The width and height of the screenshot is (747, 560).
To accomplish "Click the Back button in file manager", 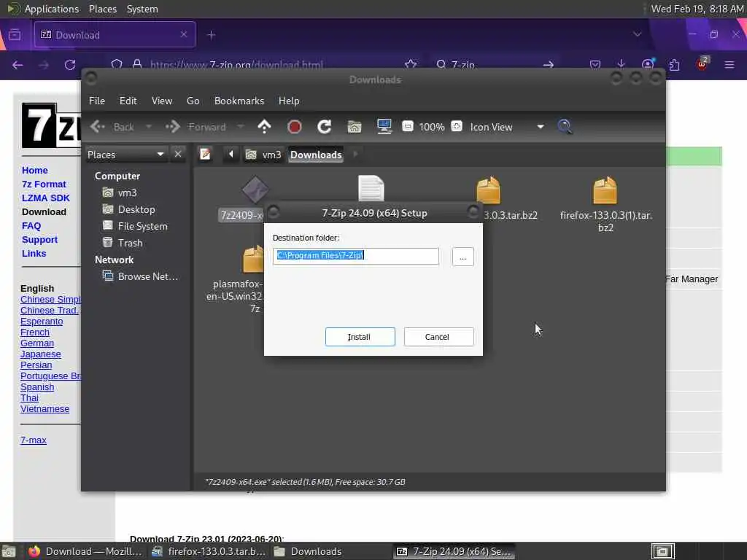I will pos(112,127).
